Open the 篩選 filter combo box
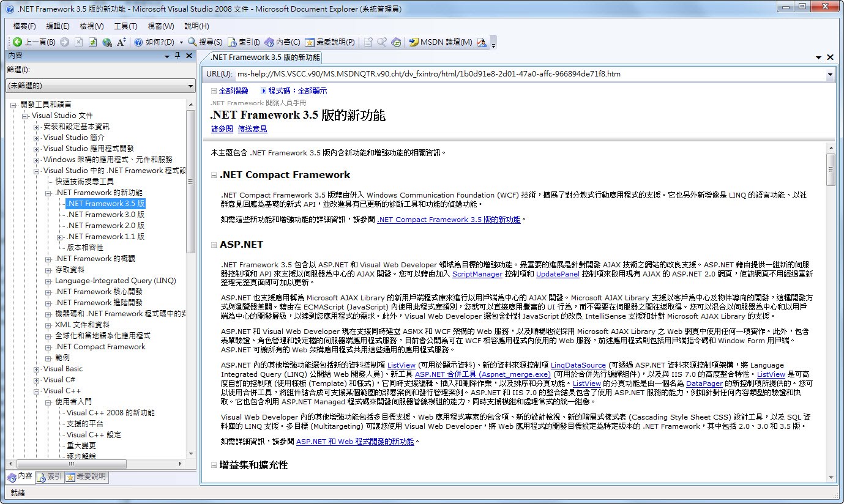This screenshot has width=844, height=504. coord(100,86)
